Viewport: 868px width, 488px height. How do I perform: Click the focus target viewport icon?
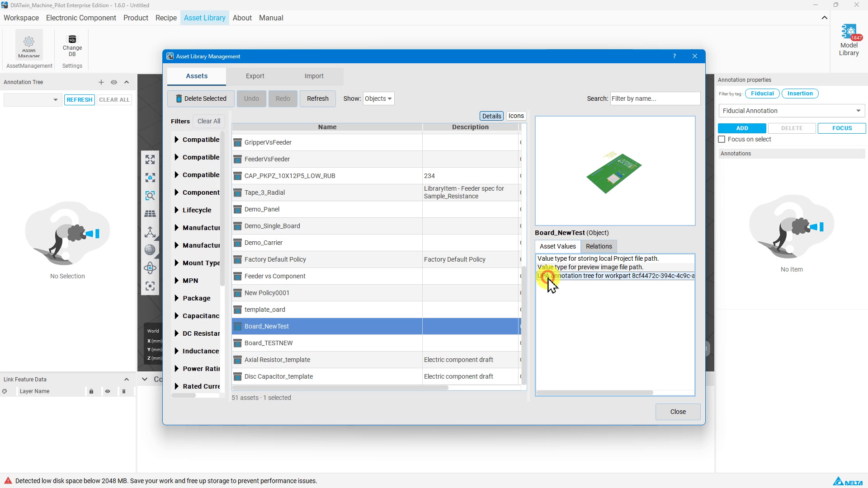pyautogui.click(x=150, y=286)
